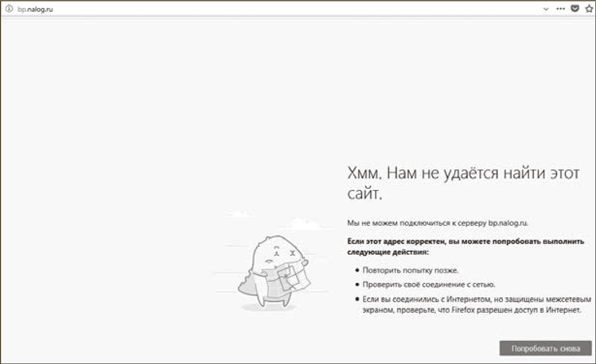This screenshot has width=596, height=364.
Task: Select the Повторить попытку позже bullet
Action: coord(411,270)
